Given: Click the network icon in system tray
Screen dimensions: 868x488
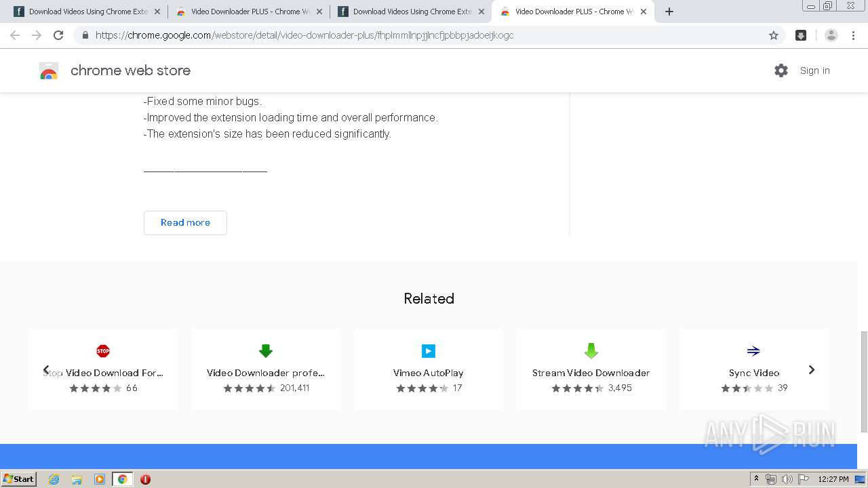Looking at the screenshot, I should 771,479.
